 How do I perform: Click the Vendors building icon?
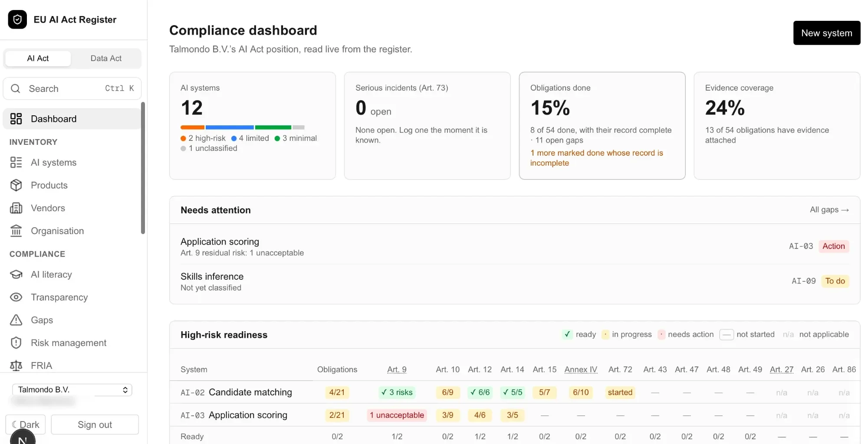click(16, 208)
